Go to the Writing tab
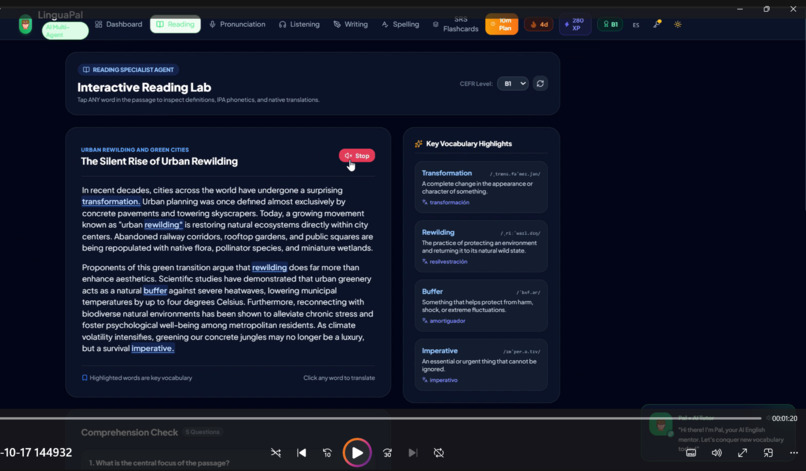 (x=351, y=24)
